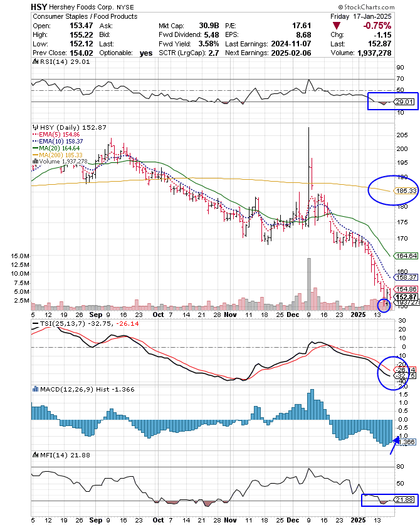This screenshot has height=525, width=420.
Task: Click the 185.33 price axis tag
Action: [406, 191]
